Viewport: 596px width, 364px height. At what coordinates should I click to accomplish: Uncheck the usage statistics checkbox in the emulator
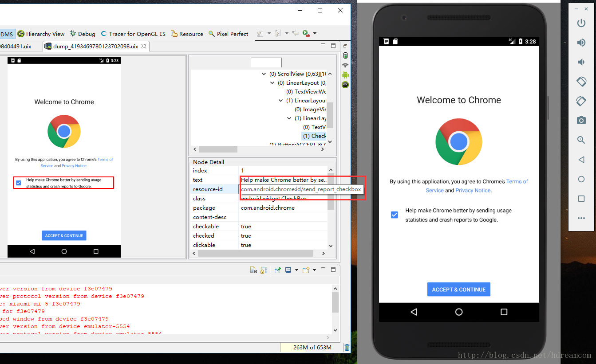(x=395, y=215)
